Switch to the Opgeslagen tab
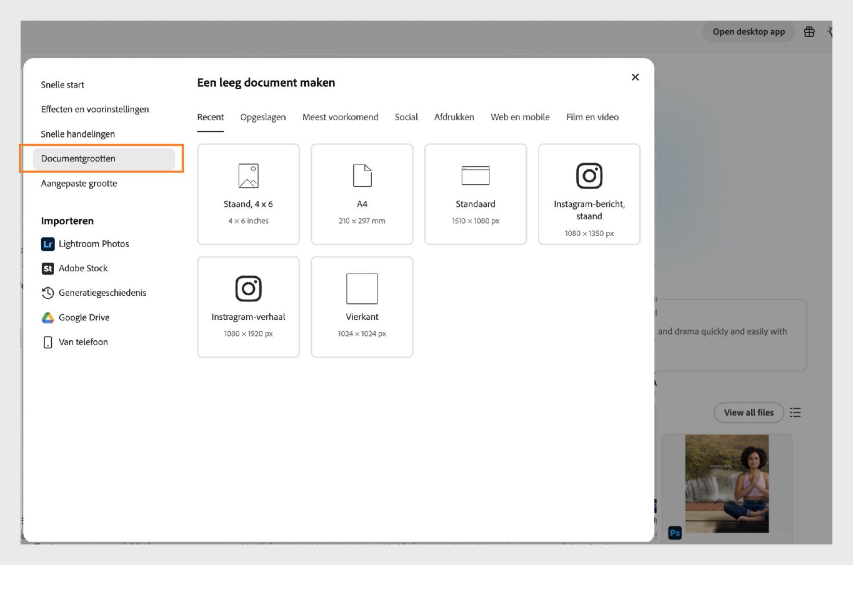 263,117
